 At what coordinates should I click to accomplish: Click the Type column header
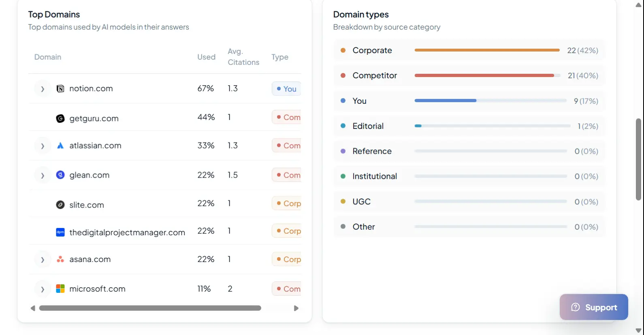point(280,57)
